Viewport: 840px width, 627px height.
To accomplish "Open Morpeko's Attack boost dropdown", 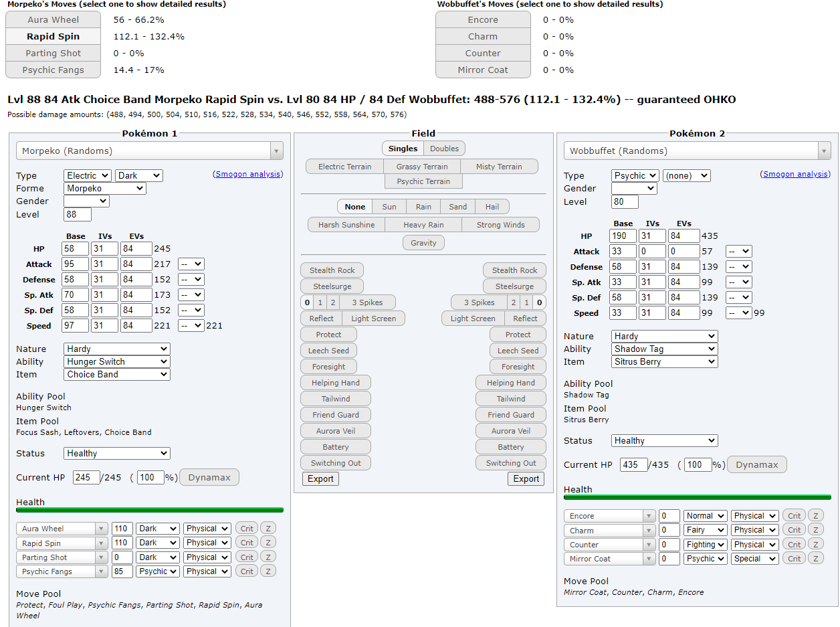I will 191,264.
